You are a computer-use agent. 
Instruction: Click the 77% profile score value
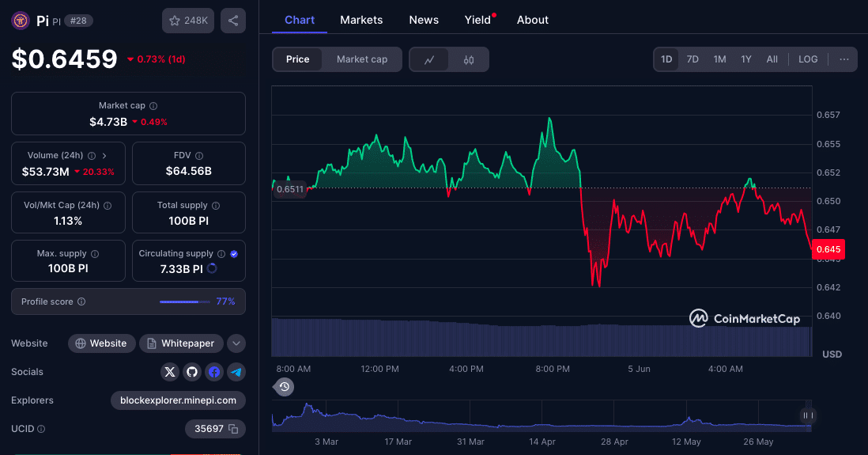pyautogui.click(x=226, y=301)
